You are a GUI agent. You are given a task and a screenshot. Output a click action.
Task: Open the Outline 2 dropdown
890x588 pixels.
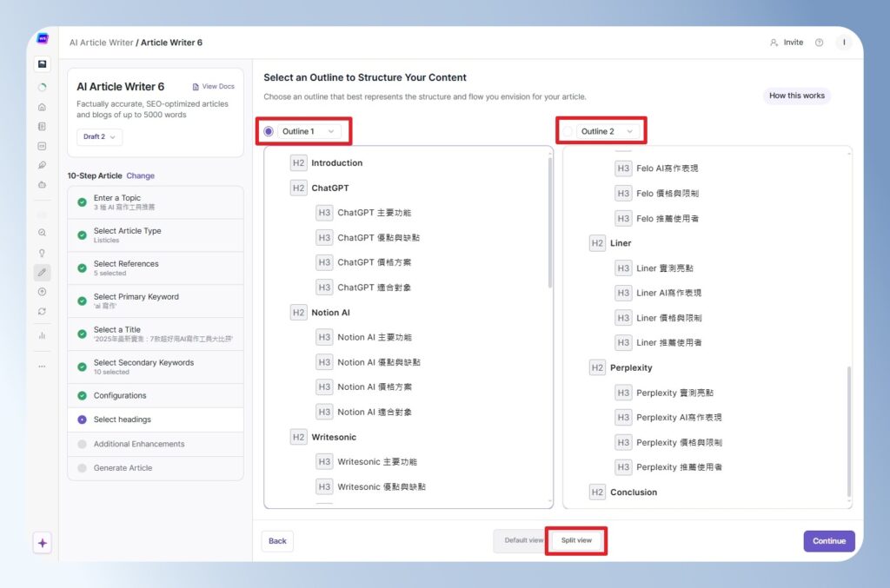point(608,131)
